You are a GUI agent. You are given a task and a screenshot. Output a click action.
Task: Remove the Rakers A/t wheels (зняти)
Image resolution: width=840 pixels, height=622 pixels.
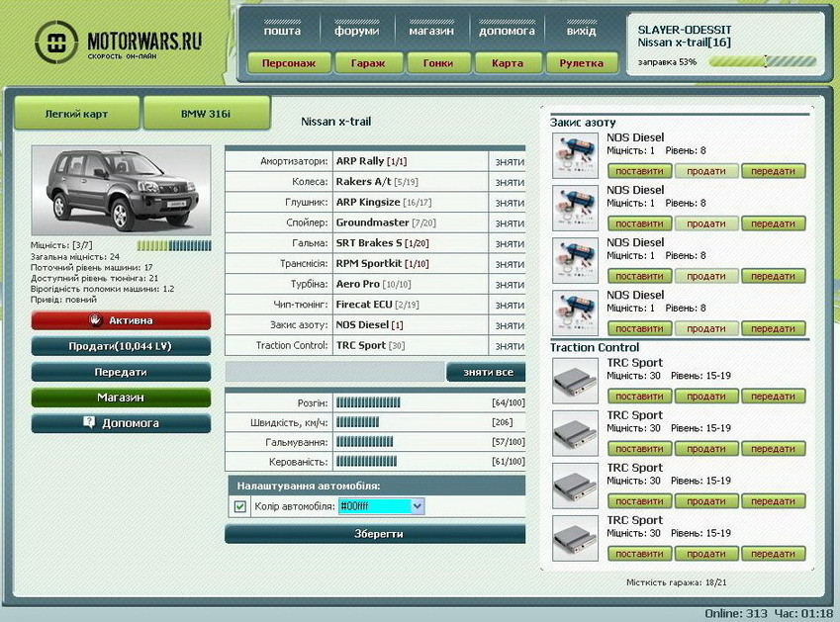point(510,182)
